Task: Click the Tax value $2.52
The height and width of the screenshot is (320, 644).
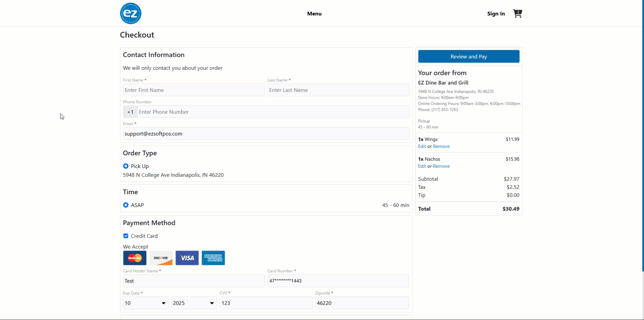Action: point(513,187)
